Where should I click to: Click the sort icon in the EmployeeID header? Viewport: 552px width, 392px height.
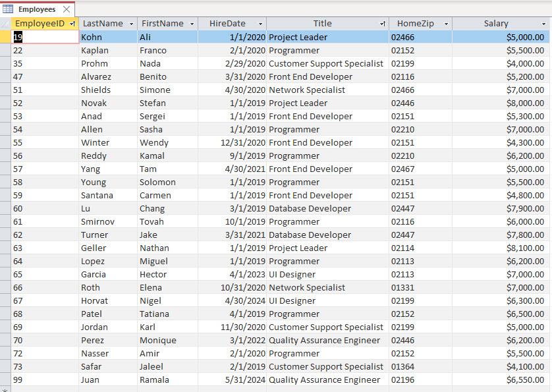click(x=73, y=23)
